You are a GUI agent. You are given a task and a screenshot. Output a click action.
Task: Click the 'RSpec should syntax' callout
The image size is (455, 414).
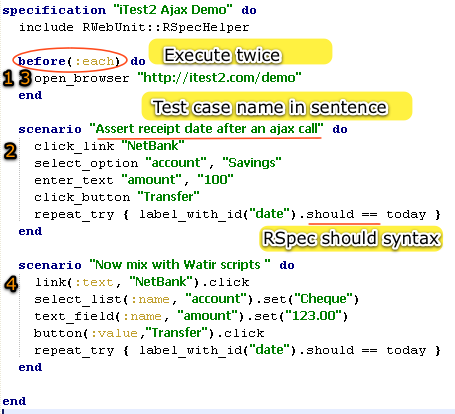pos(351,238)
